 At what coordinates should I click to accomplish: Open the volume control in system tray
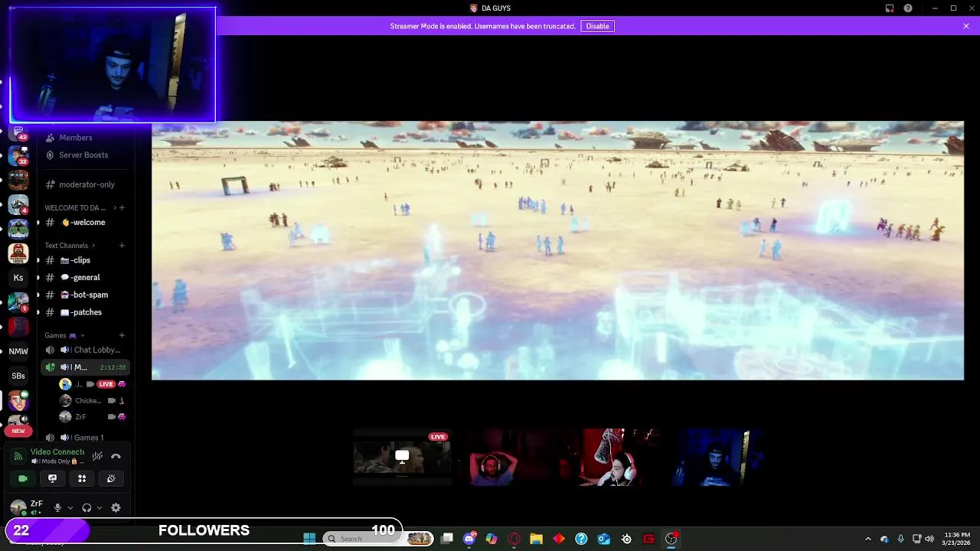click(x=929, y=539)
